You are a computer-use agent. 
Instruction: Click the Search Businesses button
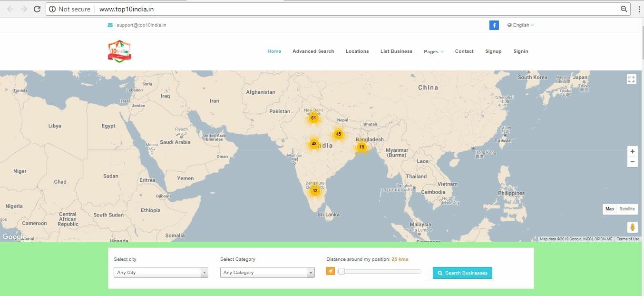pos(462,273)
